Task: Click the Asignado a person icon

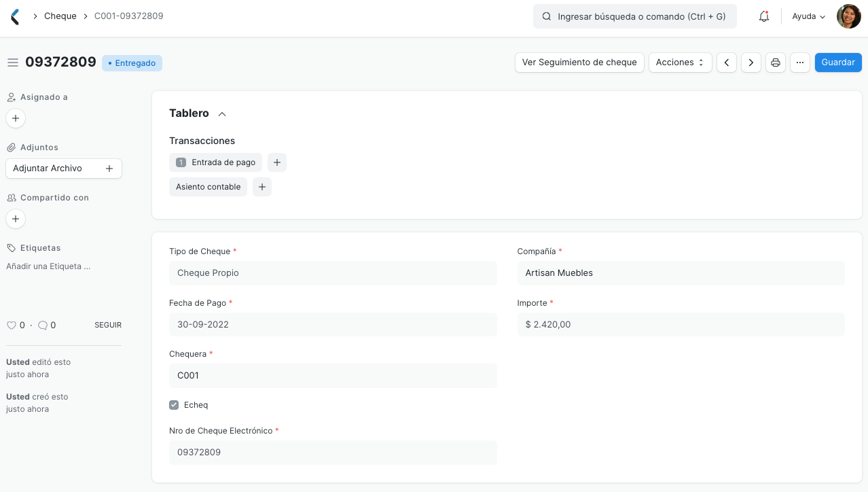Action: [12, 97]
